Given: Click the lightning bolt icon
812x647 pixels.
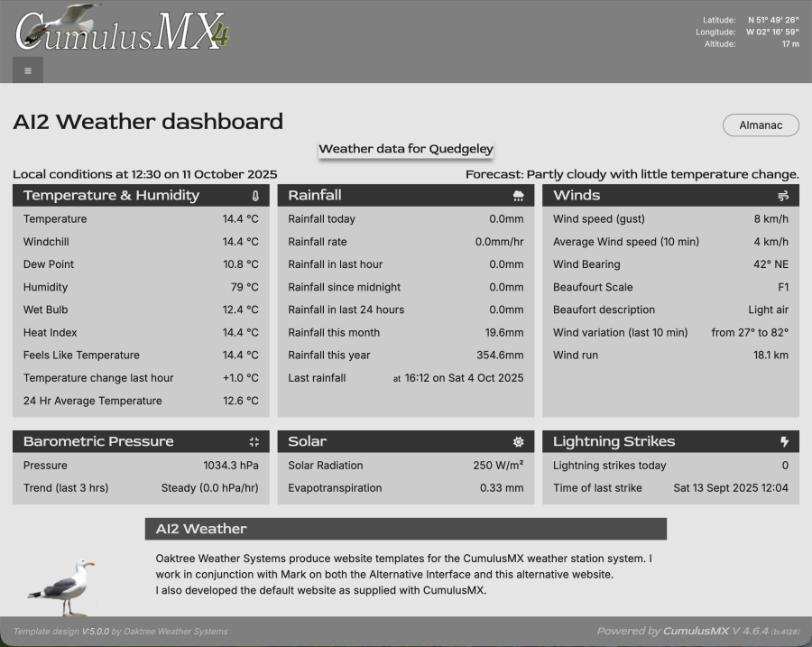Looking at the screenshot, I should pyautogui.click(x=784, y=442).
